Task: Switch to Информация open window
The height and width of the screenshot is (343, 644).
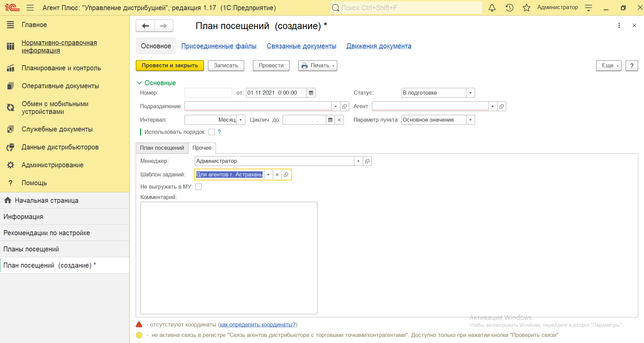Action: pyautogui.click(x=65, y=217)
